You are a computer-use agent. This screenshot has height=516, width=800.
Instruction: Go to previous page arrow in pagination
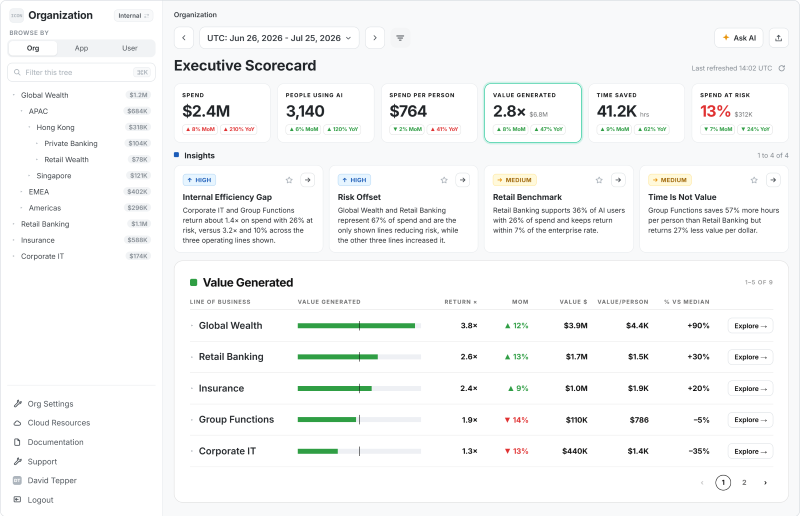point(702,482)
